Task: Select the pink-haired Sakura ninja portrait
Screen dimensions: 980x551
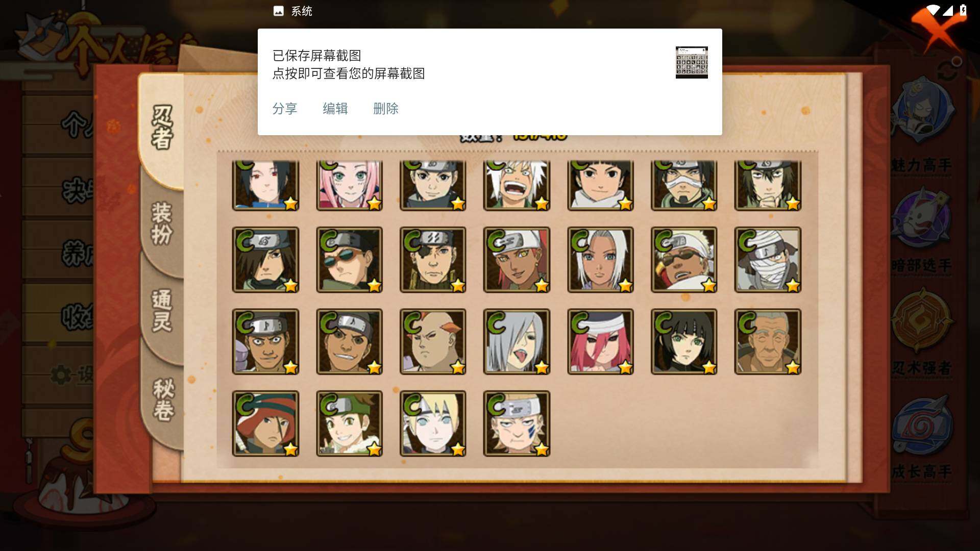Action: 349,185
